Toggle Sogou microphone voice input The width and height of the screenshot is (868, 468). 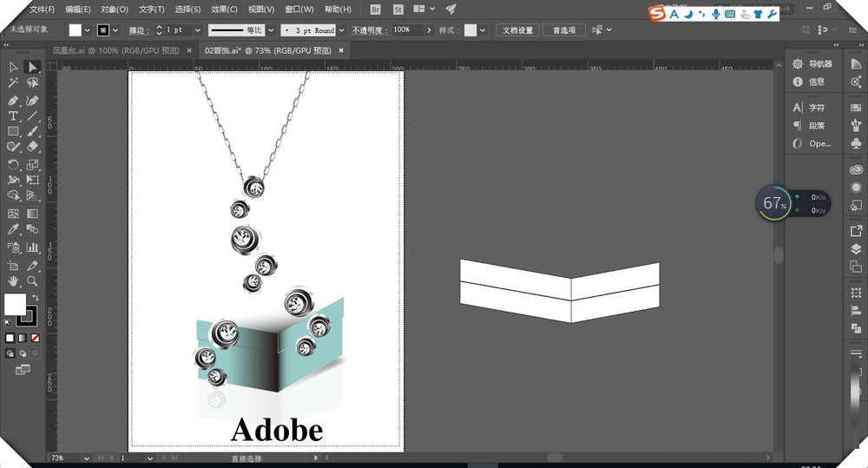click(x=715, y=14)
